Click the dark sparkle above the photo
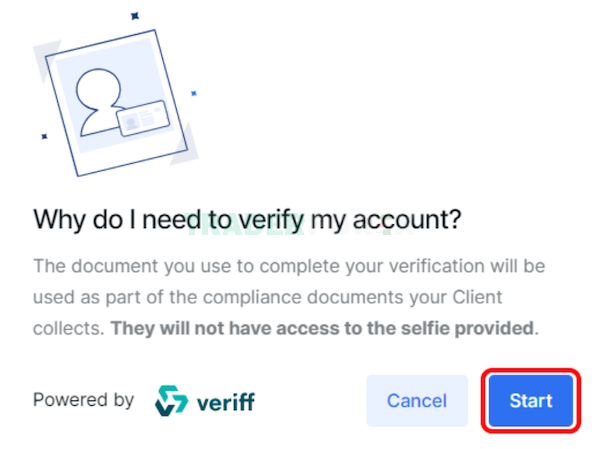 click(x=135, y=16)
